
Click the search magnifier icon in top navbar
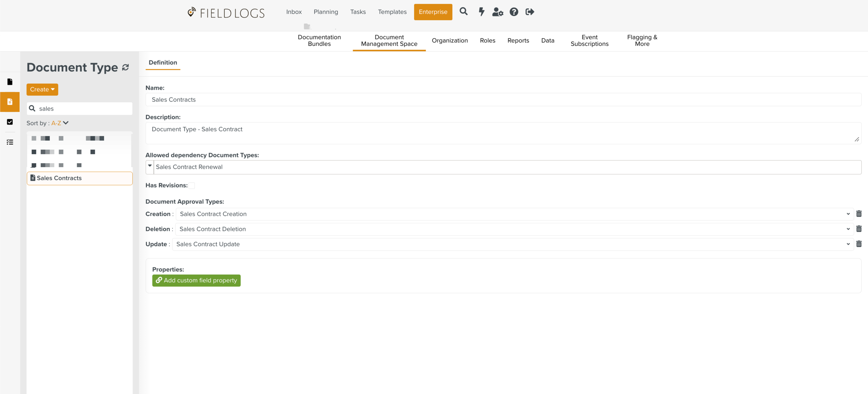point(464,12)
